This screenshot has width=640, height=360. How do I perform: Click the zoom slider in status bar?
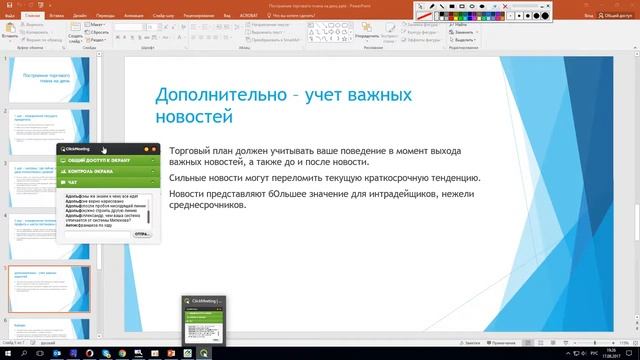point(594,343)
